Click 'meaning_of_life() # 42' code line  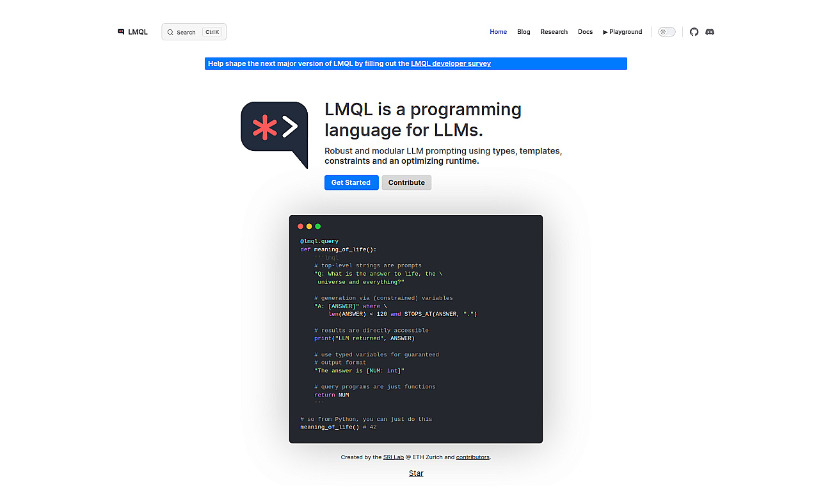point(339,427)
